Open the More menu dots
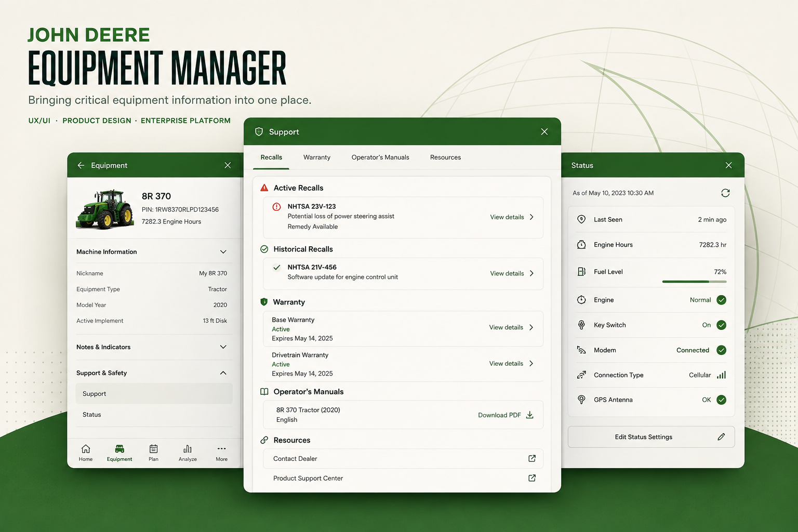Screen dimensions: 798x532 click(x=222, y=449)
